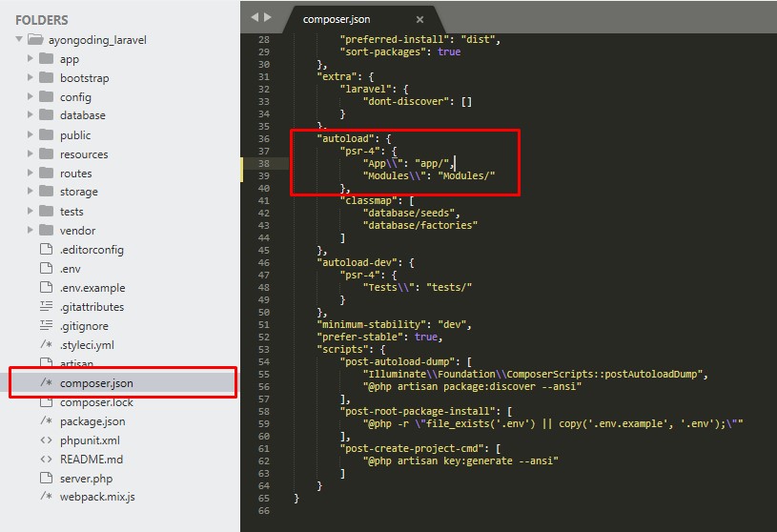The height and width of the screenshot is (532, 777).
Task: Click the server.php file icon
Action: tap(46, 478)
